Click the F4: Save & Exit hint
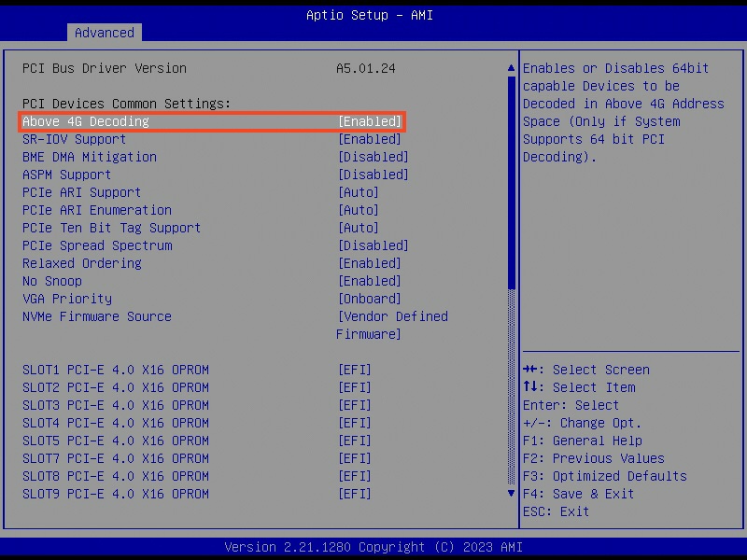747x560 pixels. [578, 494]
